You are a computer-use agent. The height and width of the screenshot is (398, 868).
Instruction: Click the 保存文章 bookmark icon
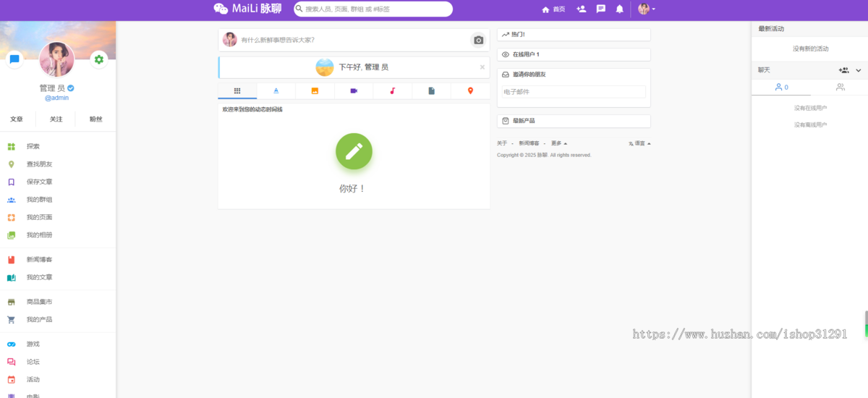(x=11, y=182)
